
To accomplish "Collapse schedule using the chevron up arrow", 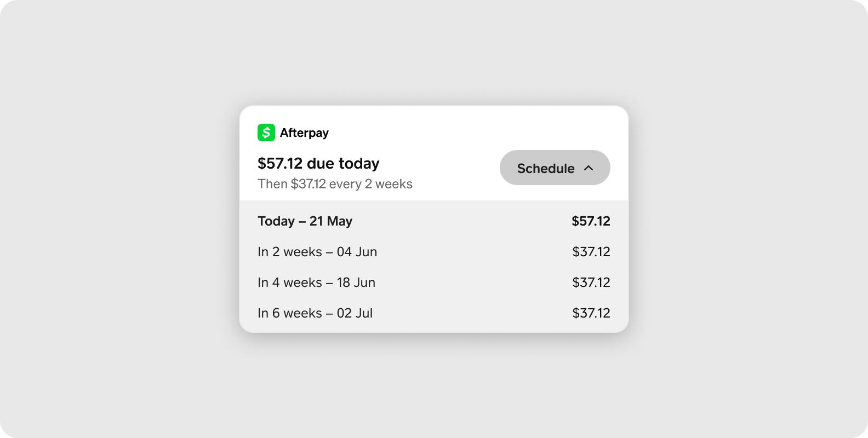I will pyautogui.click(x=589, y=168).
